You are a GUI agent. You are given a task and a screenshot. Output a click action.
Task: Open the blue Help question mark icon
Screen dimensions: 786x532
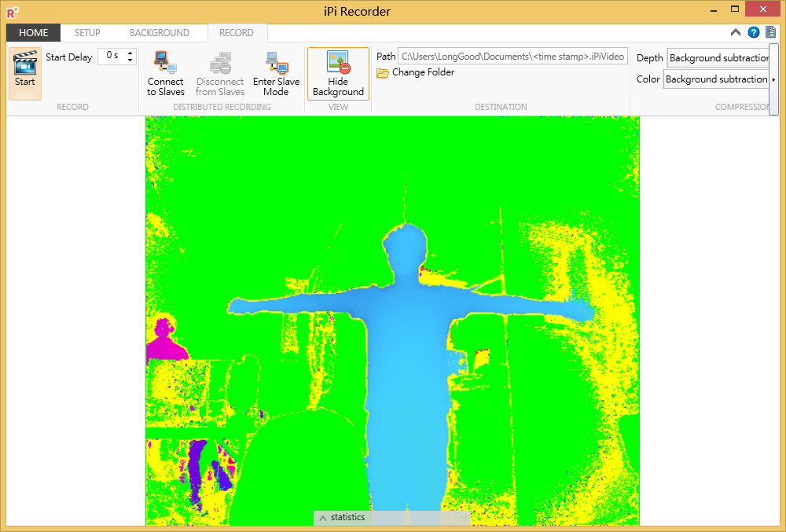[754, 32]
